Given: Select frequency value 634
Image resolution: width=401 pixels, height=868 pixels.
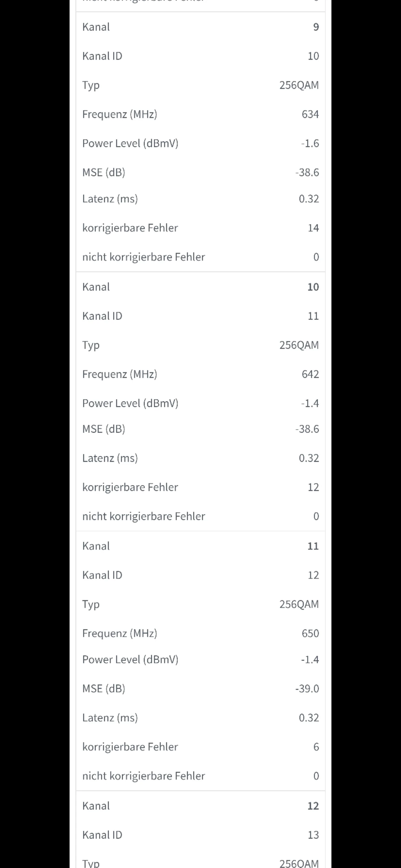Looking at the screenshot, I should (310, 114).
